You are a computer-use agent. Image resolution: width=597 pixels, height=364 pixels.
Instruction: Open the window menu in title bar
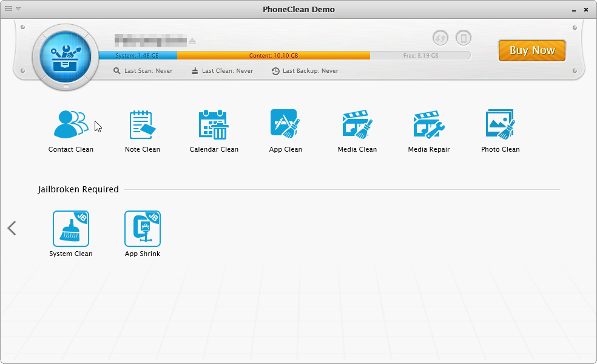(x=12, y=8)
